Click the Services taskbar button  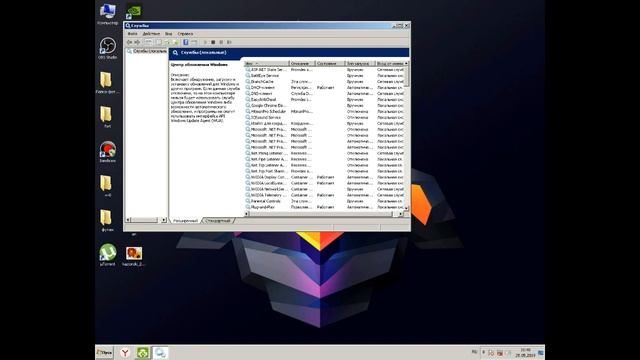pyautogui.click(x=160, y=353)
